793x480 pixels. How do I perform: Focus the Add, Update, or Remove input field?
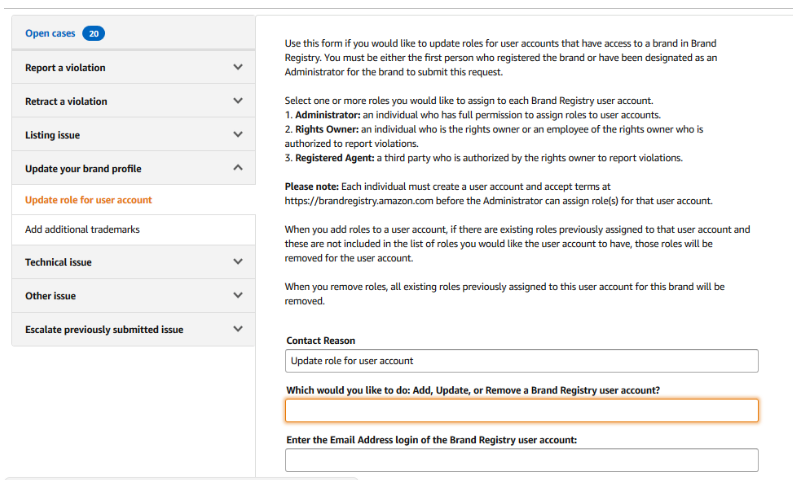[521, 410]
